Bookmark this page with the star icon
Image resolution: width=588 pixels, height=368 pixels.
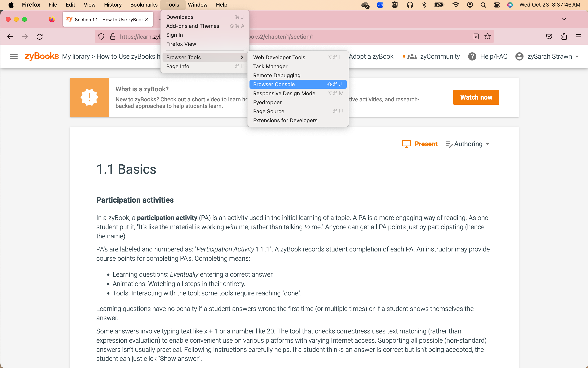(x=487, y=37)
